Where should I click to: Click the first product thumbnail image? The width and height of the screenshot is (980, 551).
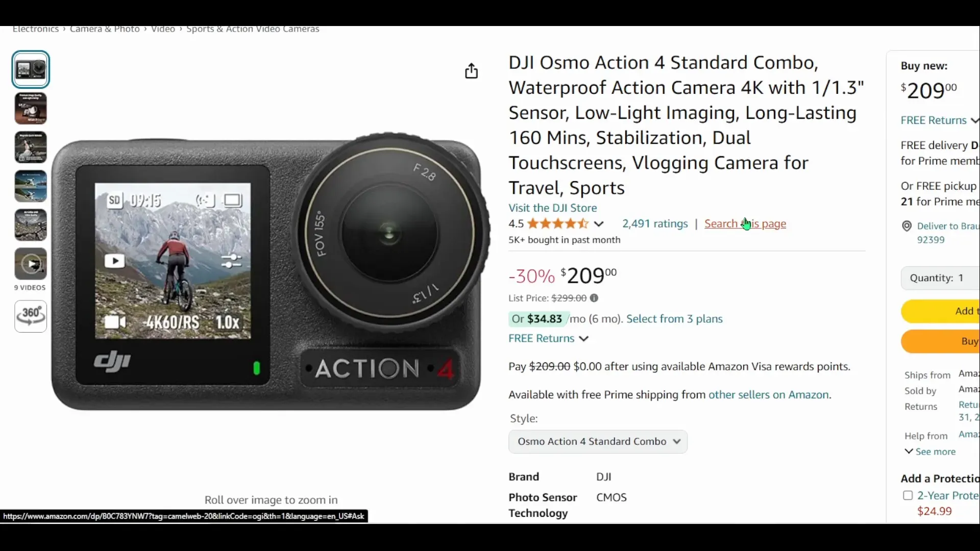30,69
